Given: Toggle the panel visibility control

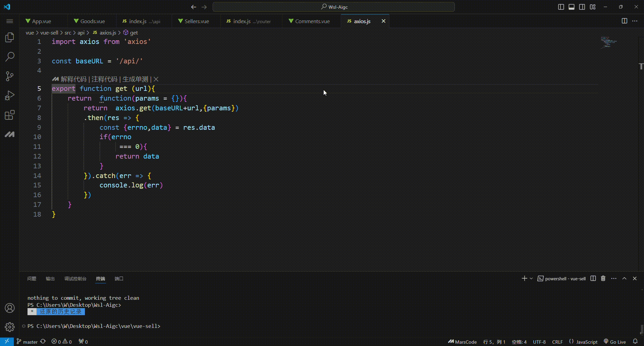Looking at the screenshot, I should [x=572, y=7].
